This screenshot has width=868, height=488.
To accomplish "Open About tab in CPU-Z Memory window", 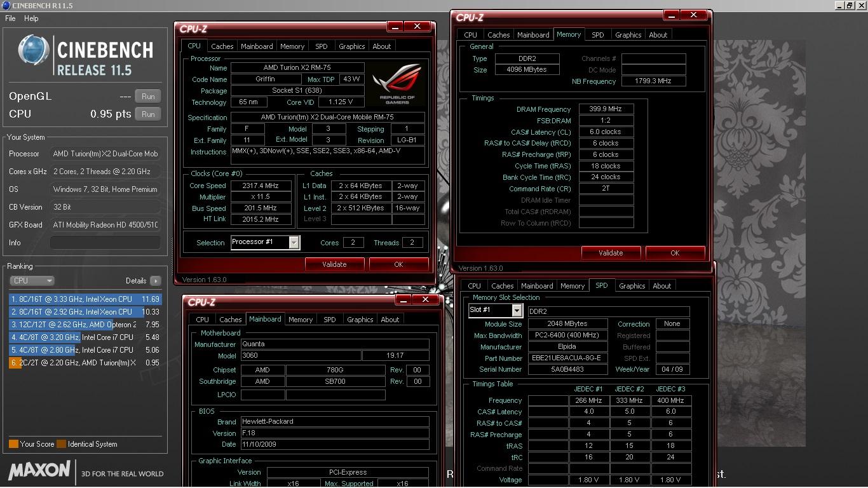I will point(658,35).
